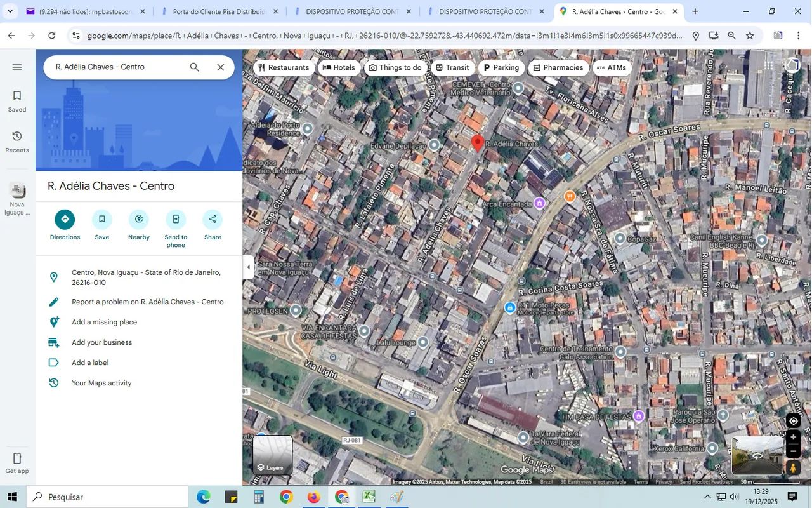This screenshot has height=508, width=812.
Task: Open the hamburger main menu
Action: (17, 67)
